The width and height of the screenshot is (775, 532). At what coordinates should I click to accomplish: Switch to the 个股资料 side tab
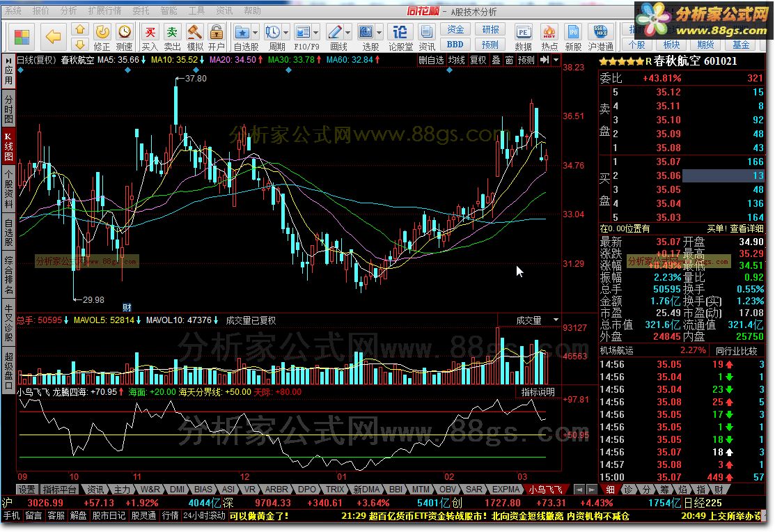(8, 190)
